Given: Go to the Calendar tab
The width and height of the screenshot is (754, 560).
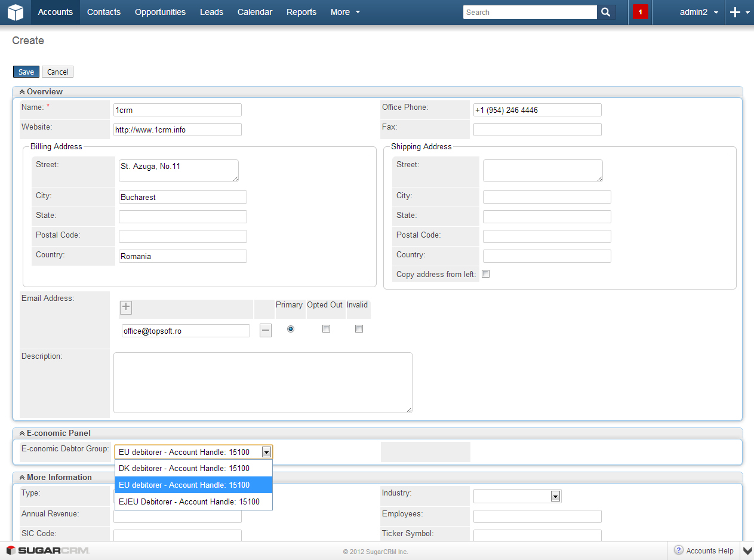Looking at the screenshot, I should tap(255, 12).
